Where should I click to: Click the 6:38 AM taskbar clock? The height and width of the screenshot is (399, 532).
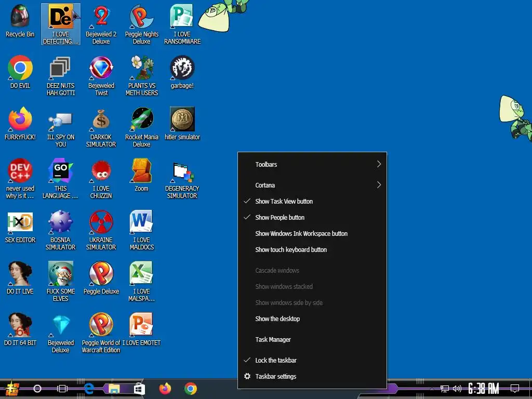484,389
